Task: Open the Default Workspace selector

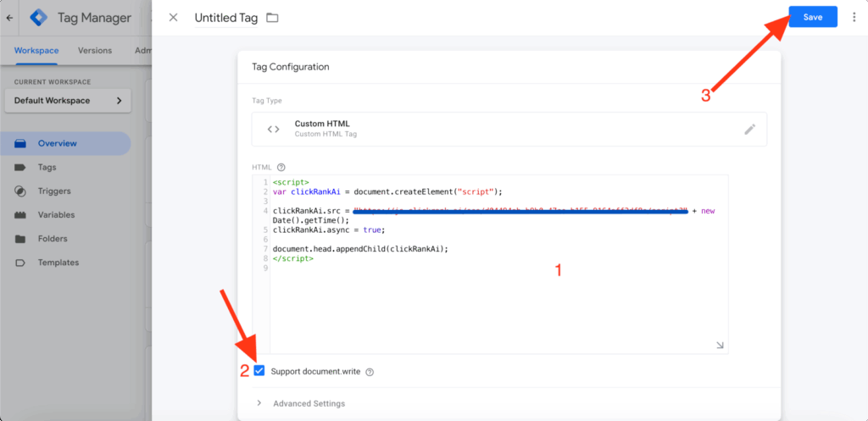Action: pyautogui.click(x=68, y=101)
